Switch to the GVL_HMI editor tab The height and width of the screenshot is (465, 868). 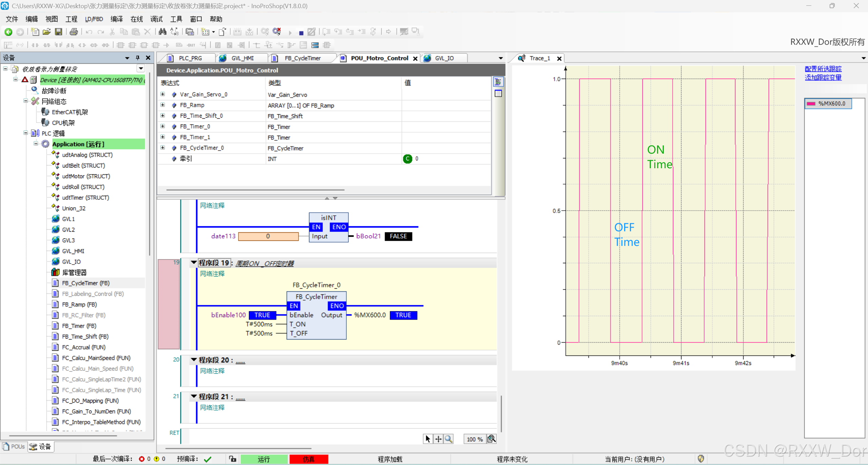[242, 58]
